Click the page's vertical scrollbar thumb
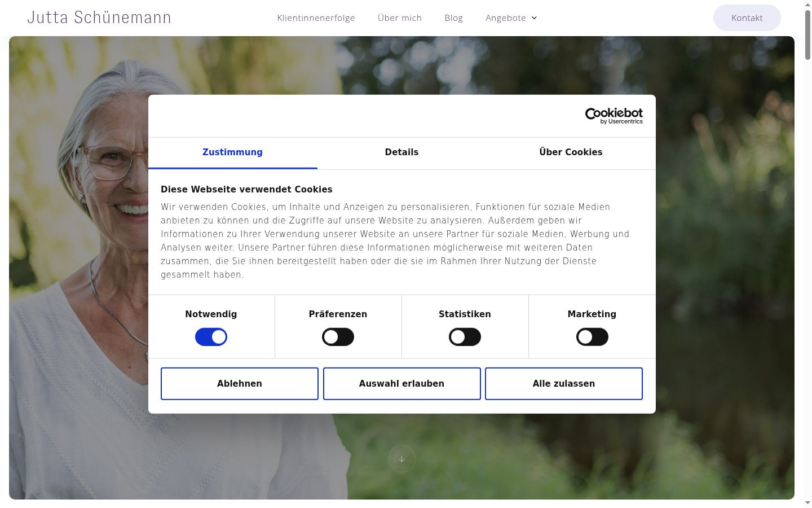Screen dimensions: 812x508 coord(807,35)
